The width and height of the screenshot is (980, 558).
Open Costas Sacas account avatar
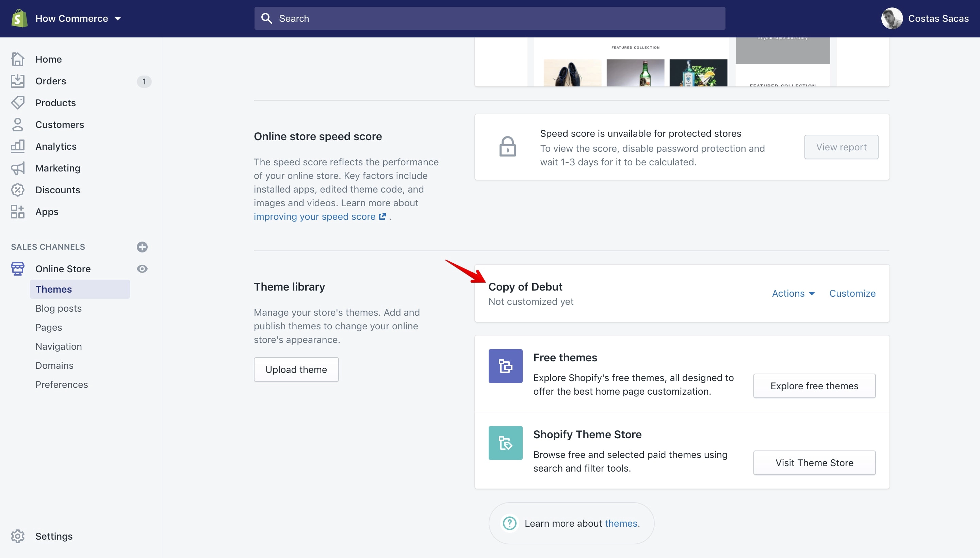pos(892,18)
